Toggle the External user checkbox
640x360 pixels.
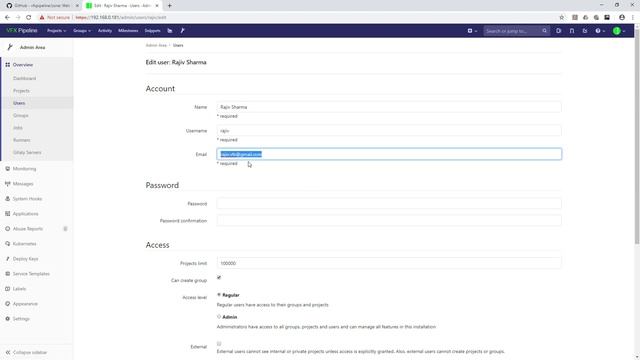(219, 344)
